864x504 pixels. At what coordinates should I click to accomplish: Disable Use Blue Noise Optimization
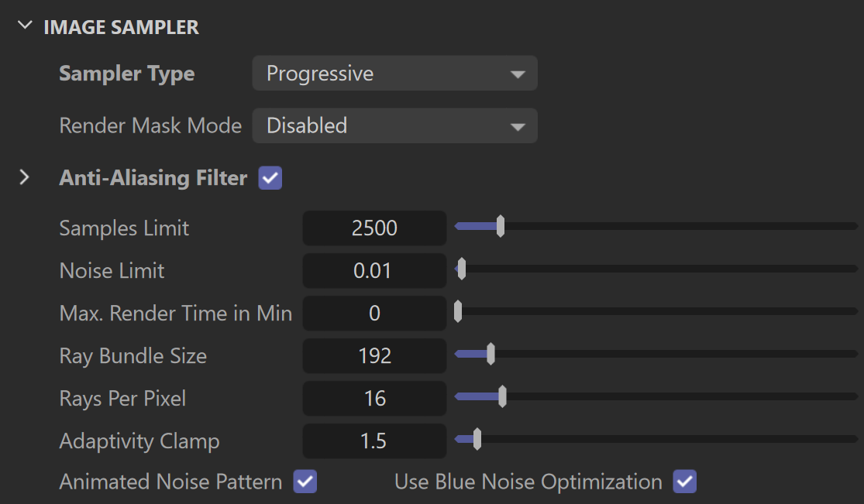point(684,482)
